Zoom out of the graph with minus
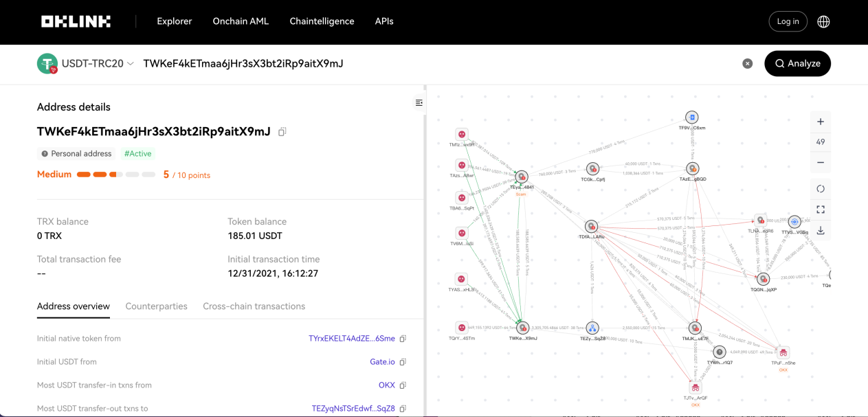 pos(821,163)
